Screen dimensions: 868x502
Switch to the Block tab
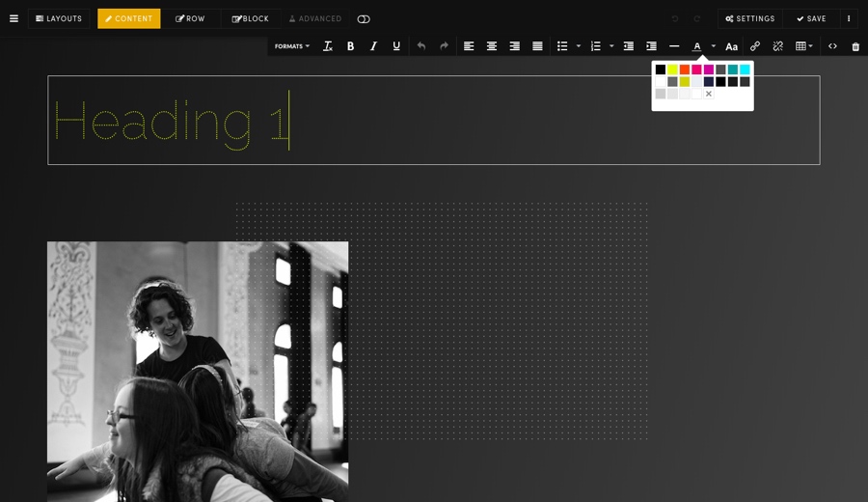pos(250,19)
